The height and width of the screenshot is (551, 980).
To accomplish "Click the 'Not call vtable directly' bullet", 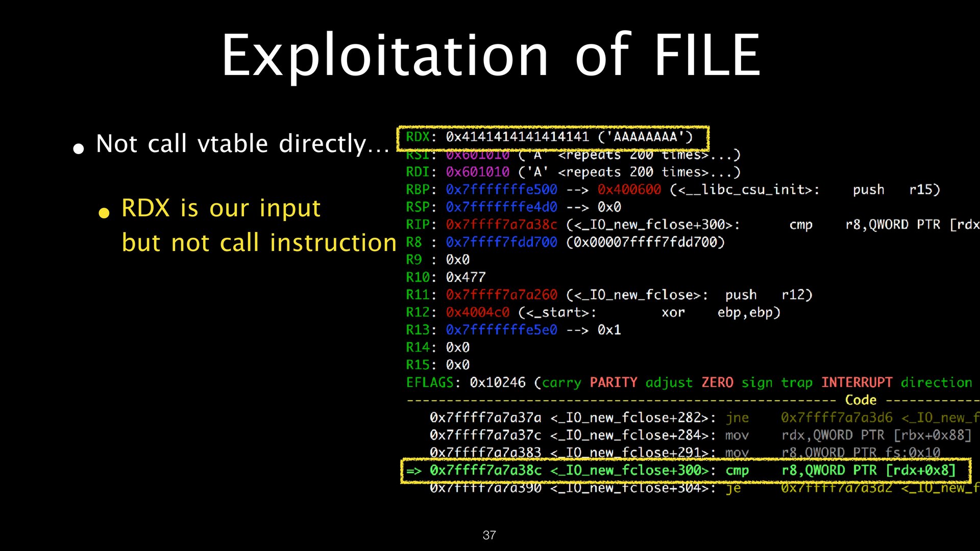I will [x=242, y=144].
